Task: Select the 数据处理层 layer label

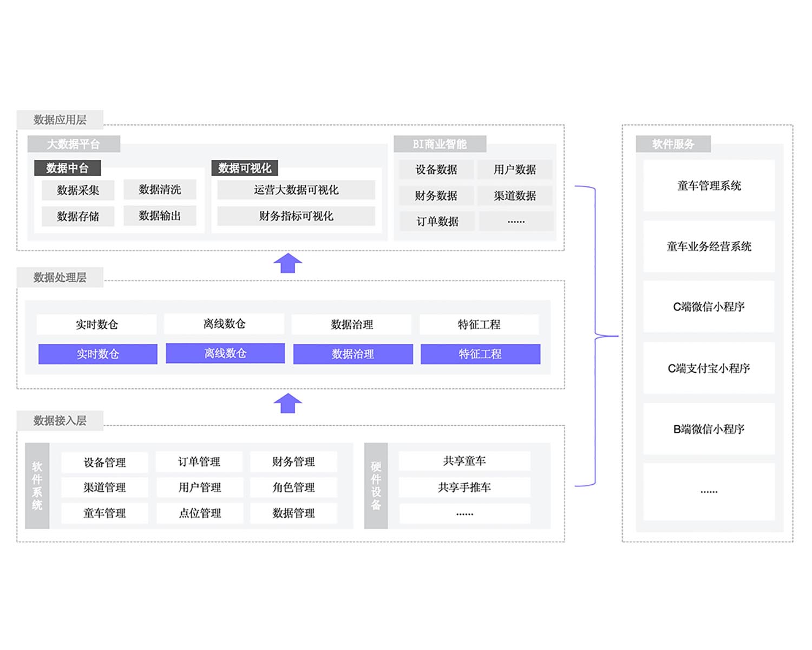Action: click(x=60, y=277)
